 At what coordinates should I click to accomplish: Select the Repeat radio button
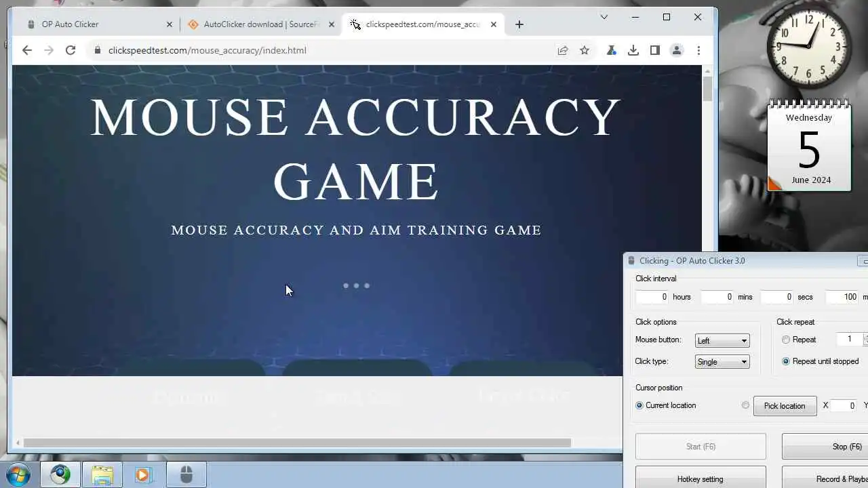786,340
